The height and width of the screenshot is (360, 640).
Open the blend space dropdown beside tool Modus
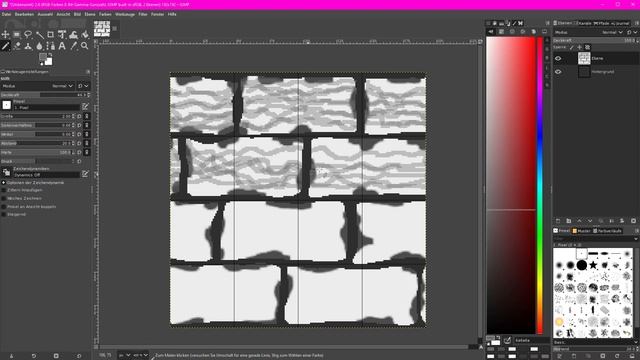tap(83, 86)
